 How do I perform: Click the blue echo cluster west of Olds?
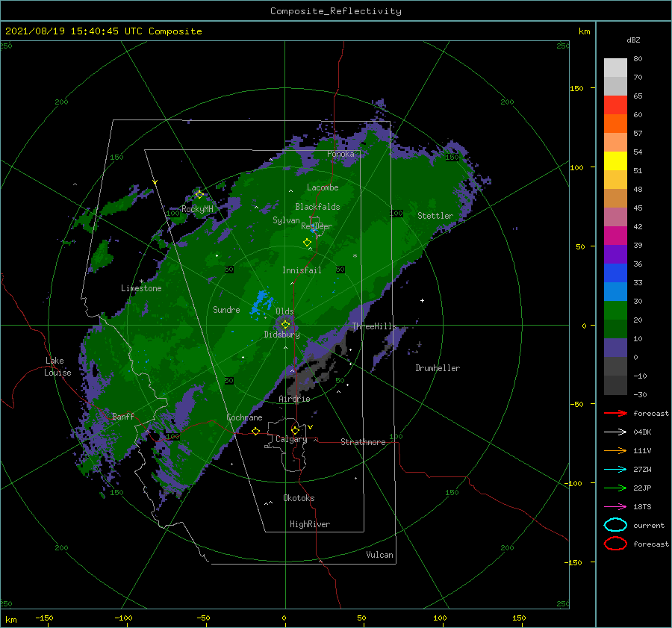pos(261,302)
